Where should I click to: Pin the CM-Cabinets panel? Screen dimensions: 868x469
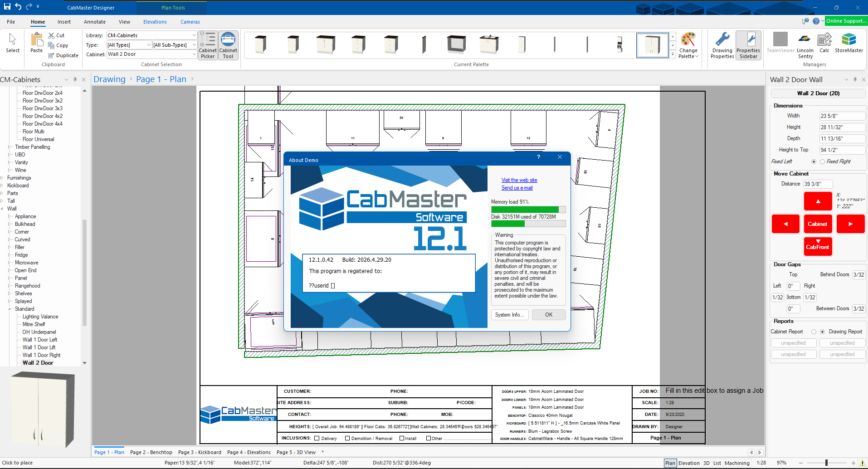point(75,79)
